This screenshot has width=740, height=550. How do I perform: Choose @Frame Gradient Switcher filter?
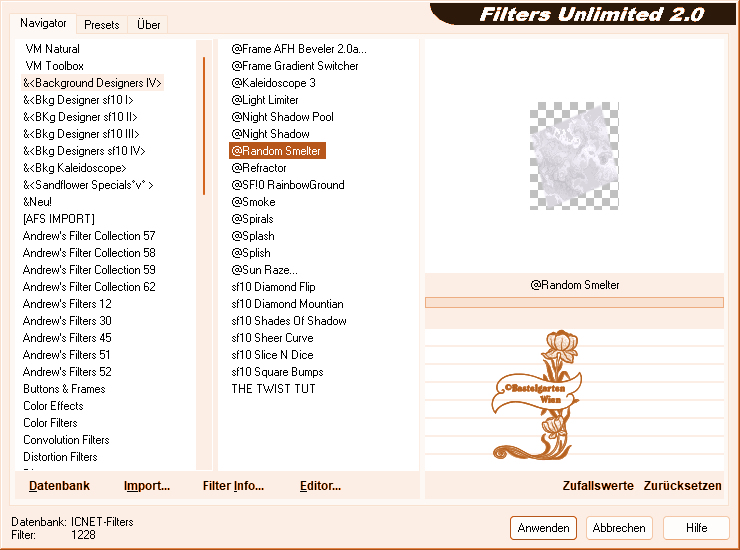click(x=294, y=66)
